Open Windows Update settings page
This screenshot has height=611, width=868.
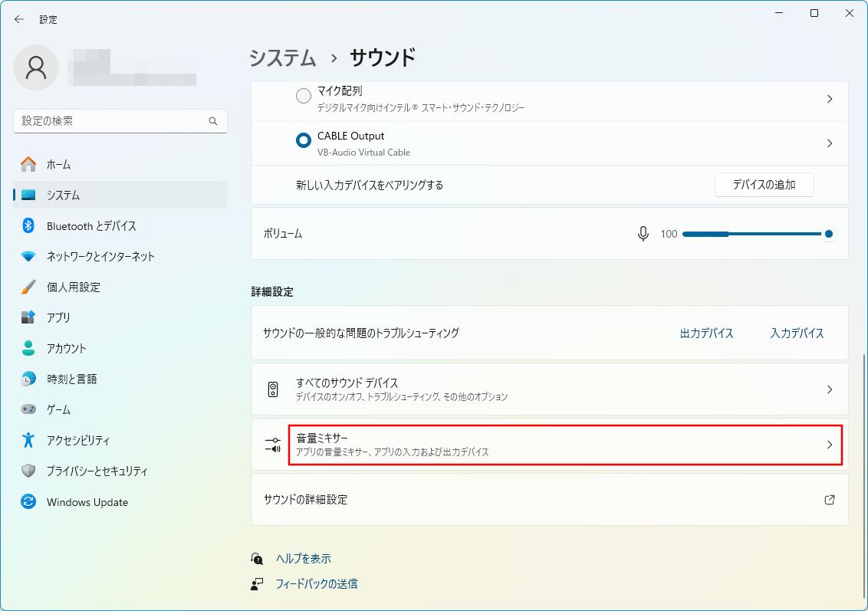pyautogui.click(x=120, y=502)
